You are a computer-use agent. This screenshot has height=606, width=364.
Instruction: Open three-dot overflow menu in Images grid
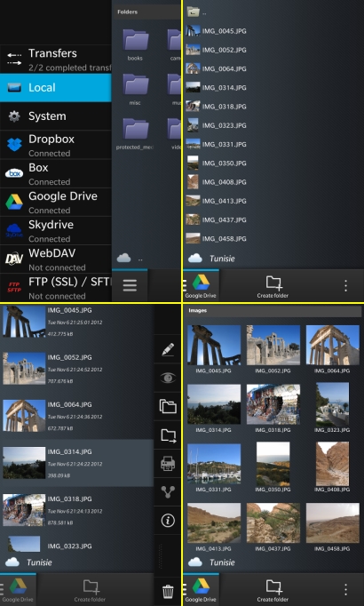[345, 589]
